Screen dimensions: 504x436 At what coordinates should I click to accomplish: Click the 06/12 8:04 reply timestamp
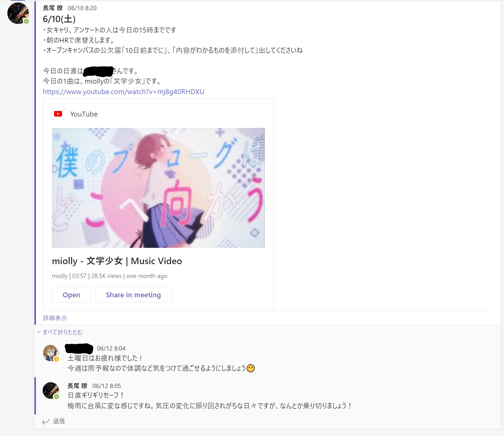(x=111, y=348)
